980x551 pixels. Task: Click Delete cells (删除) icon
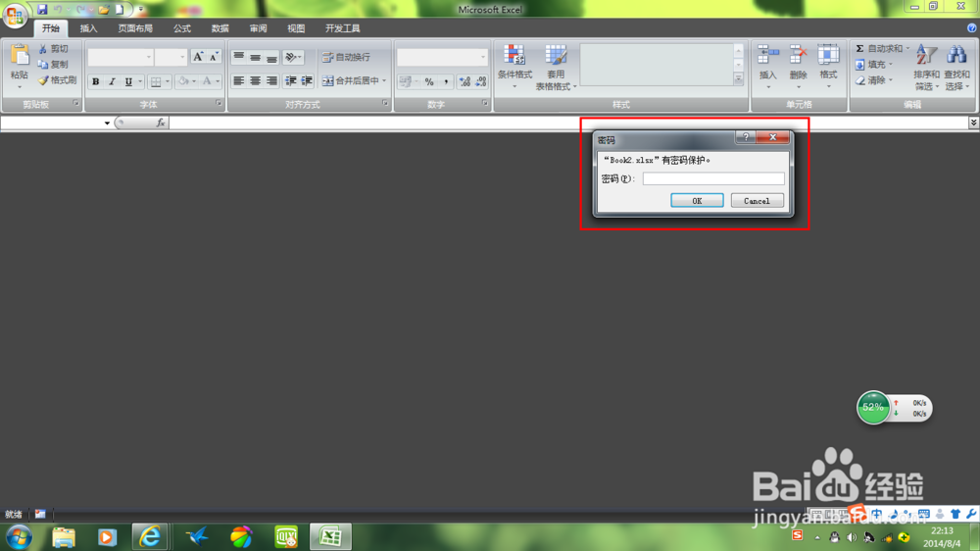click(x=798, y=67)
